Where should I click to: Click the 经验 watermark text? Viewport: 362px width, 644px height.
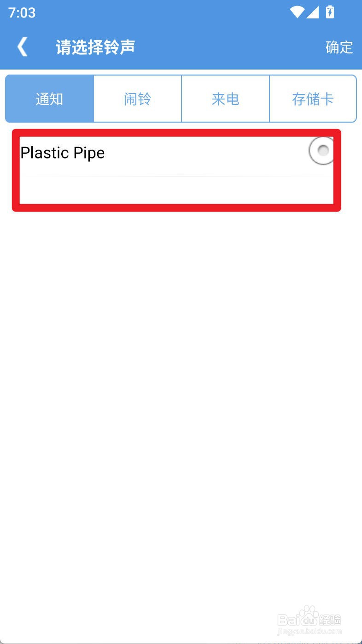tap(330, 620)
